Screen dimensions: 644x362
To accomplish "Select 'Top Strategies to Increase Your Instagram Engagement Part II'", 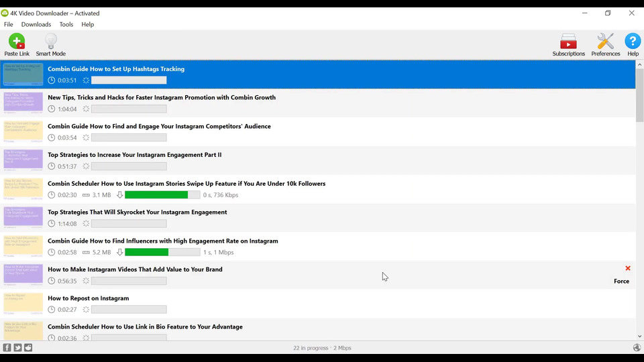I will pos(134,155).
